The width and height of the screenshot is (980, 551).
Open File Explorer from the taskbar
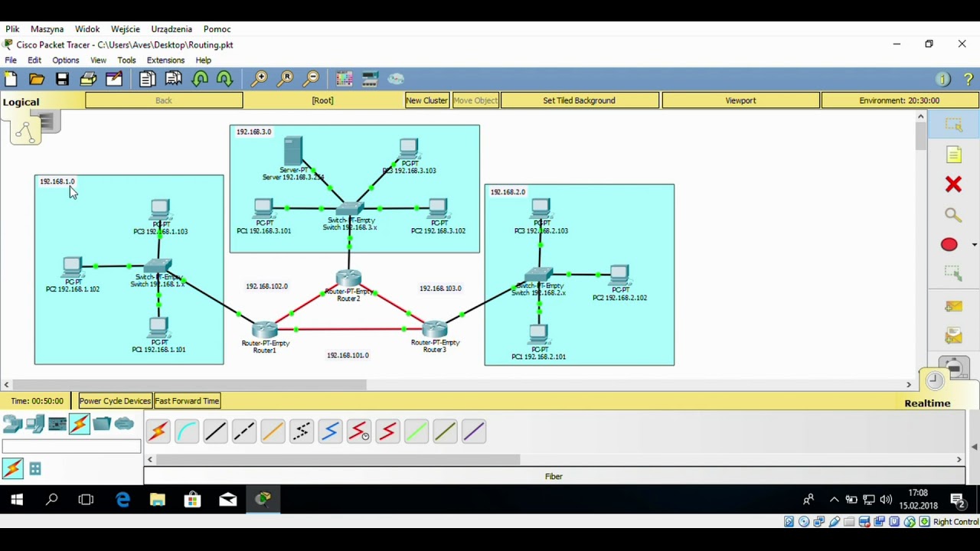click(x=158, y=500)
